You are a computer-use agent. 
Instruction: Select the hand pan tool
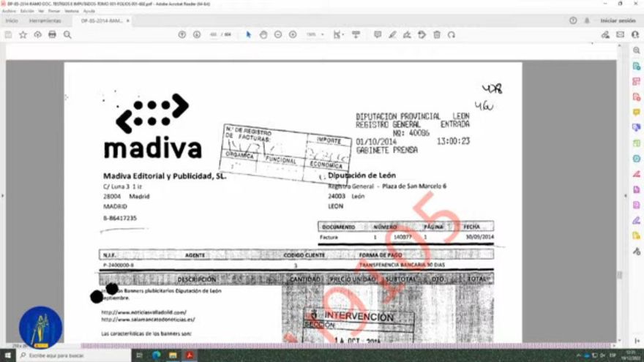pyautogui.click(x=263, y=35)
